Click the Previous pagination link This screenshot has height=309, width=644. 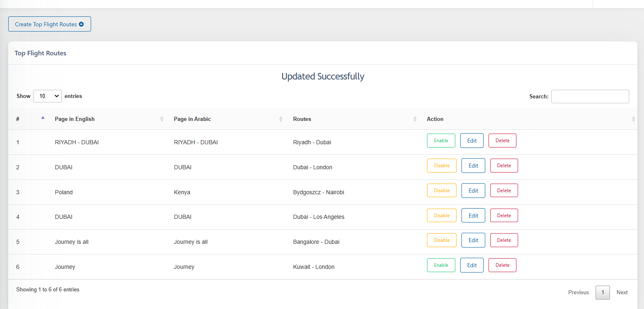tap(578, 292)
